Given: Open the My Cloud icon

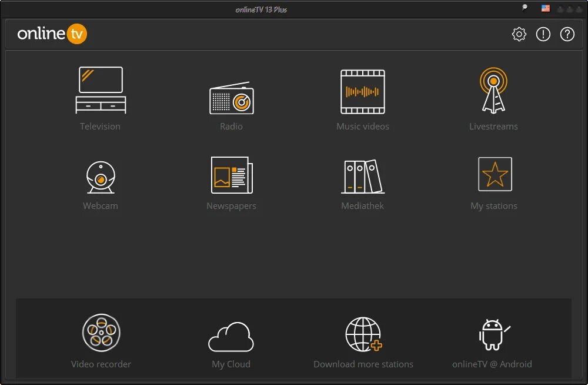Looking at the screenshot, I should [231, 337].
